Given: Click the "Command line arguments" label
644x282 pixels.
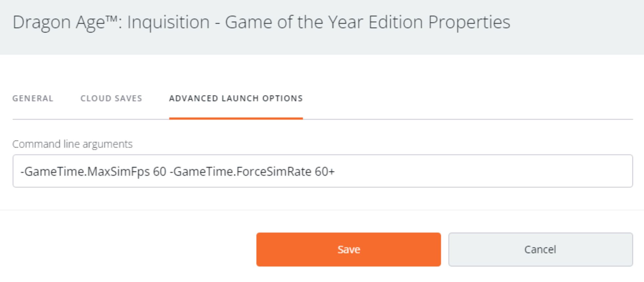Looking at the screenshot, I should (72, 144).
